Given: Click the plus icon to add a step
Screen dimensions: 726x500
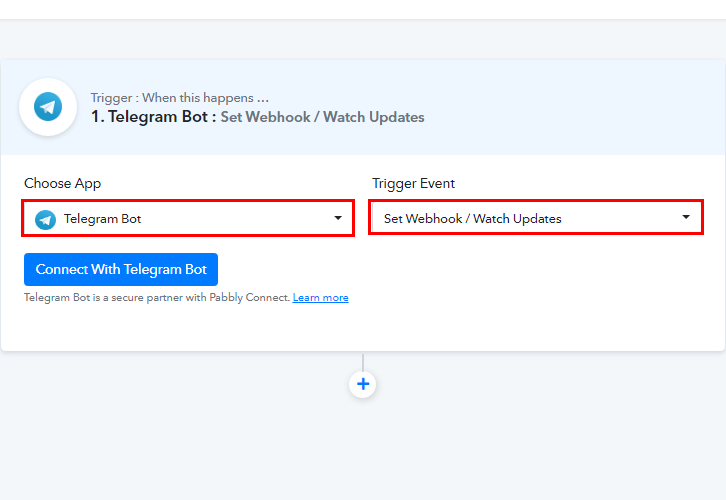Looking at the screenshot, I should (363, 384).
